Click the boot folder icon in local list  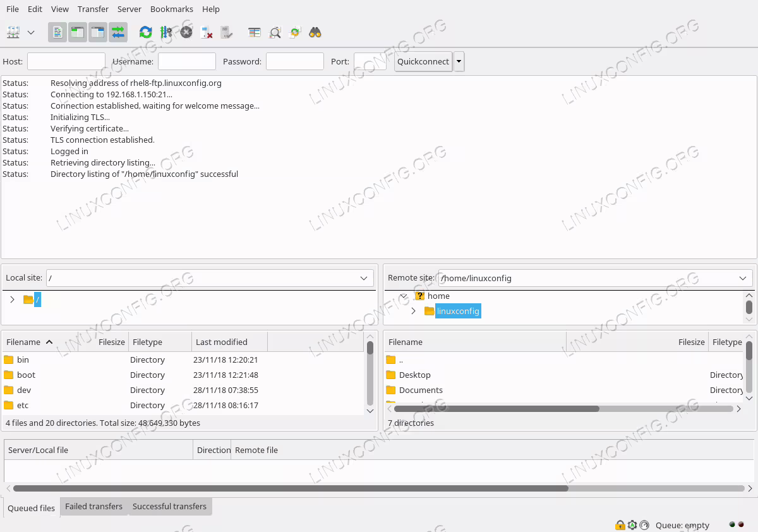pos(9,375)
